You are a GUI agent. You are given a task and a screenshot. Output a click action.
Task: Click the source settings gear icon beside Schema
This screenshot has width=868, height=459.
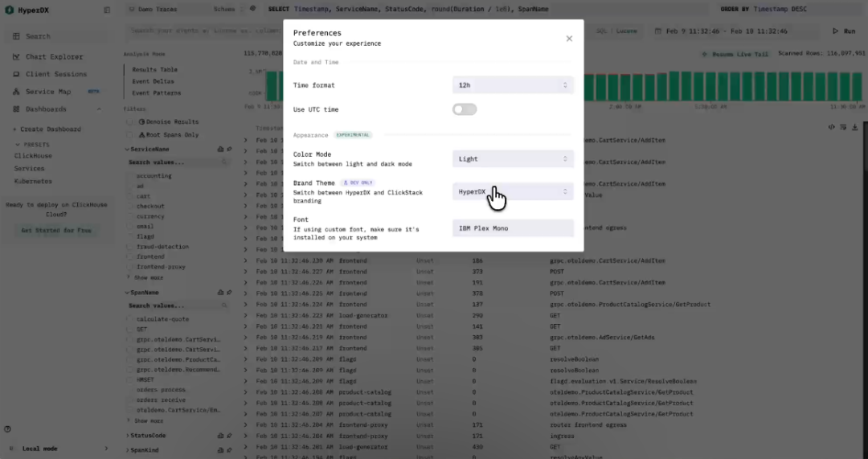click(253, 9)
